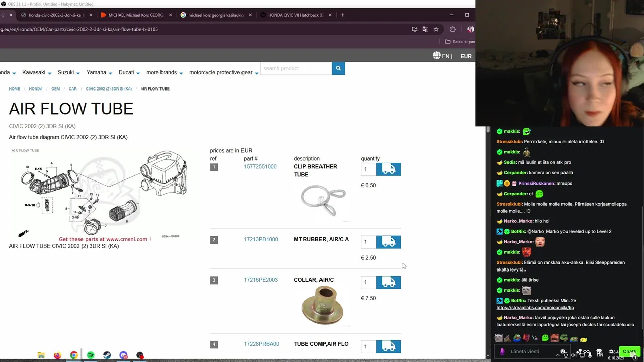This screenshot has height=362, width=644.
Task: Open COLLAR, AIR/C product image
Action: point(322,305)
